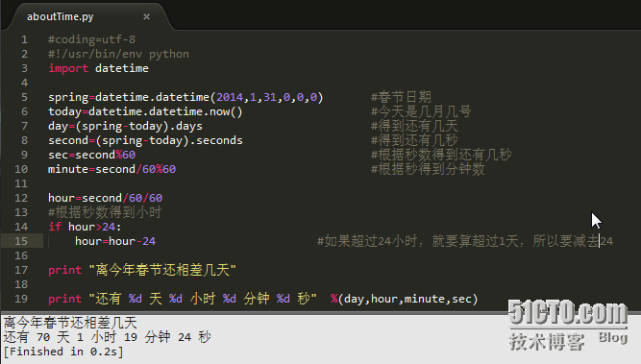This screenshot has width=641, height=364.
Task: Click line number 19 in gutter
Action: pyautogui.click(x=21, y=299)
